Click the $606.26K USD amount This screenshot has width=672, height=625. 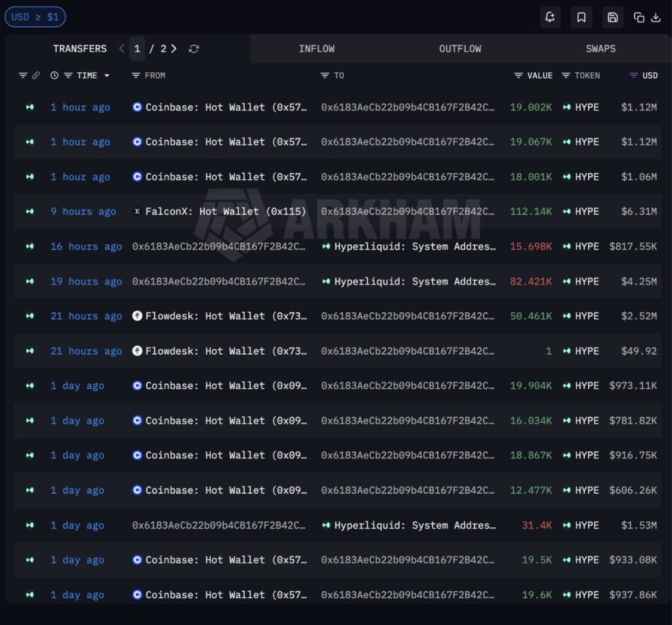[x=633, y=490]
